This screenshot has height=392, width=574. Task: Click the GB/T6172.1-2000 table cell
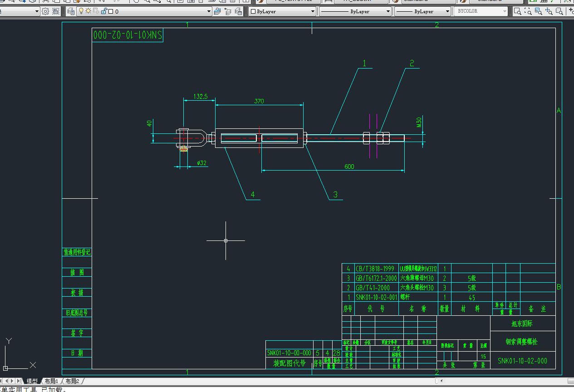[x=376, y=278]
